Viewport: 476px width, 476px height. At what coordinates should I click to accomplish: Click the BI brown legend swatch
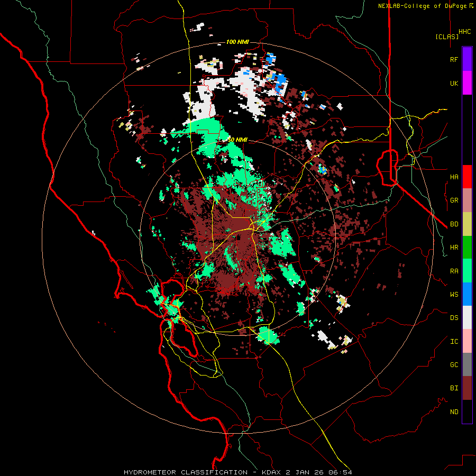[x=467, y=388]
